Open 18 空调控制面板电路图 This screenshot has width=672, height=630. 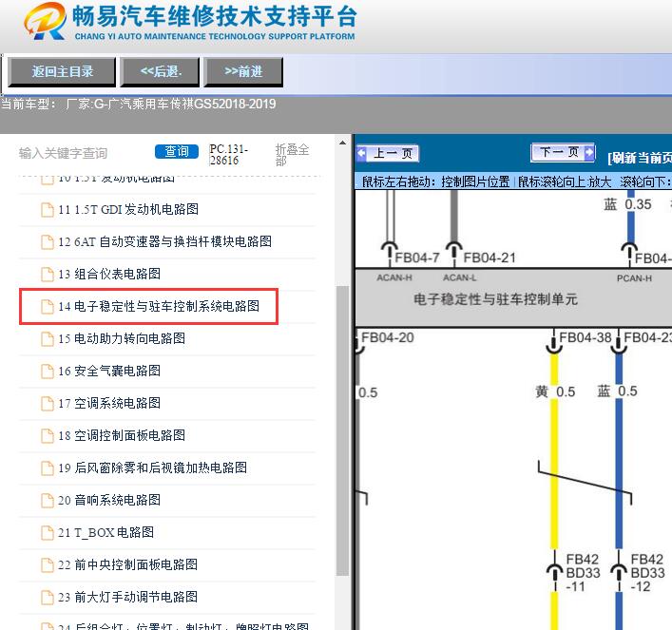tap(122, 435)
